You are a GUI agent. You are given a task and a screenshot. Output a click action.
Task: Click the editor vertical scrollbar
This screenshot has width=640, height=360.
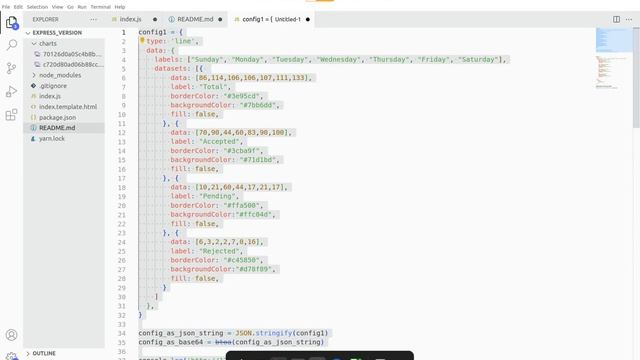pos(636,78)
